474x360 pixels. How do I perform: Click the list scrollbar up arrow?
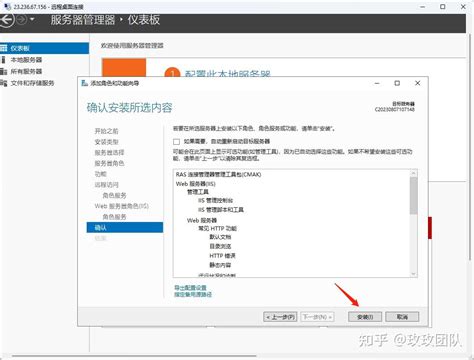(x=413, y=173)
